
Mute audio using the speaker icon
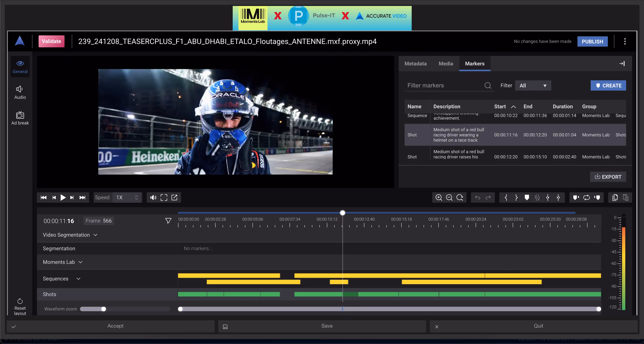point(153,198)
